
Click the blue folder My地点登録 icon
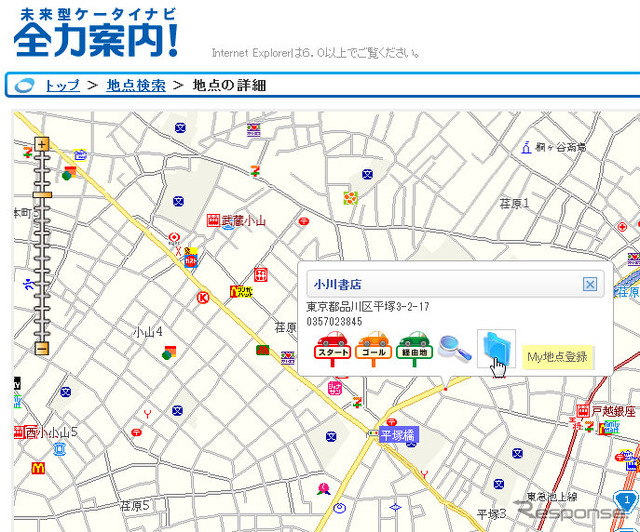click(496, 349)
